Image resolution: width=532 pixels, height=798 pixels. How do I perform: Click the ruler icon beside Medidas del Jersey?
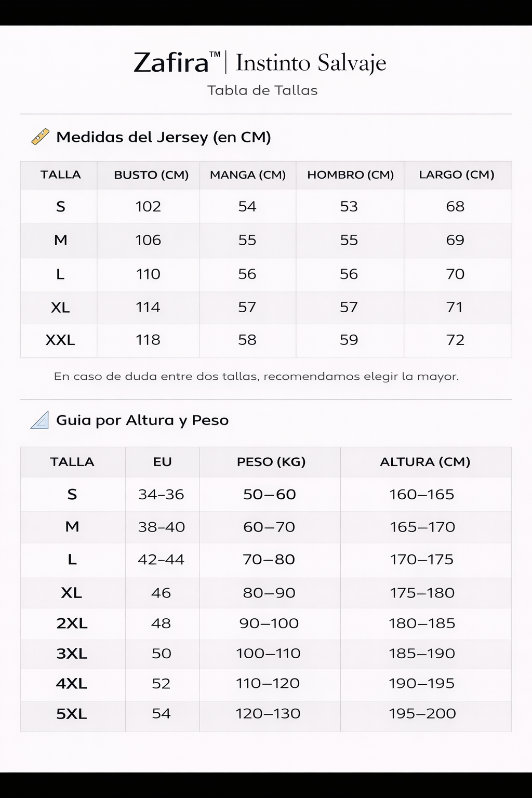[x=40, y=137]
